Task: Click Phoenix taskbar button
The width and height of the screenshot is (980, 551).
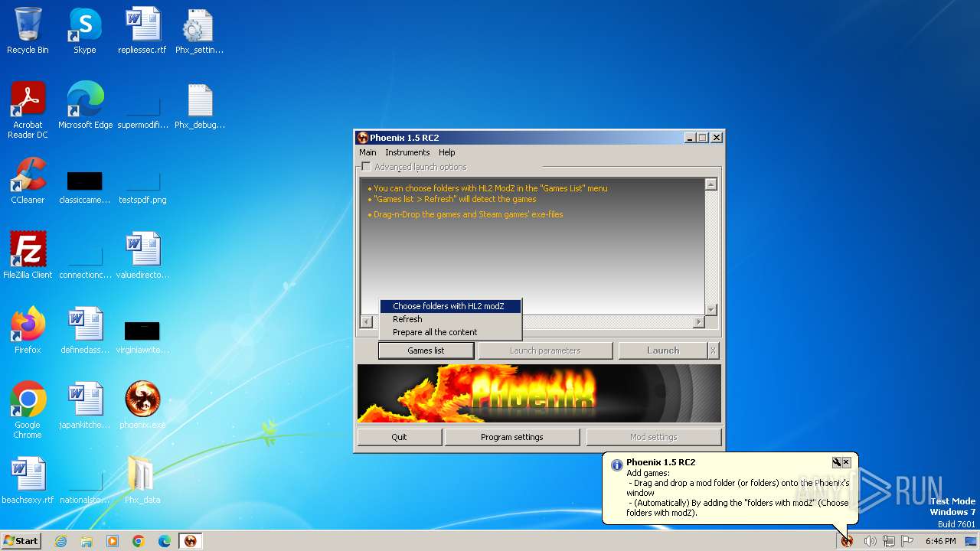Action: pos(191,541)
